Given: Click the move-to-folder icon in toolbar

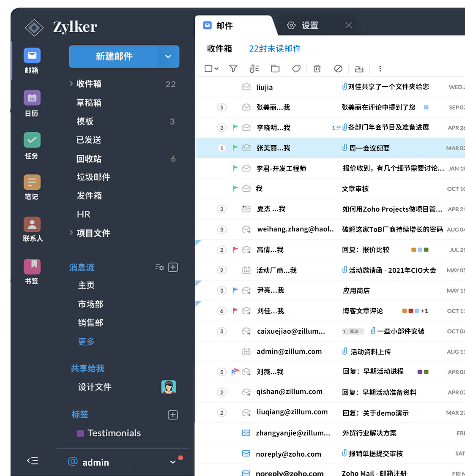Looking at the screenshot, I should pos(275,68).
